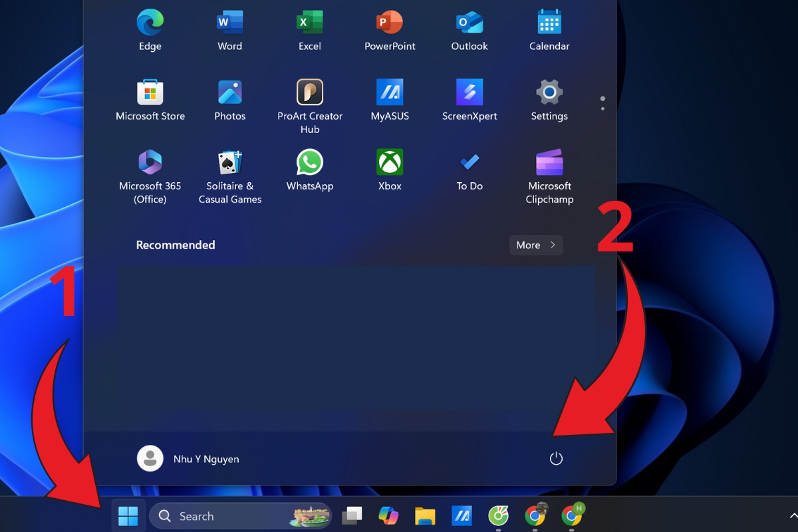This screenshot has width=798, height=532.
Task: Launch WhatsApp from pinned apps
Action: tap(310, 170)
